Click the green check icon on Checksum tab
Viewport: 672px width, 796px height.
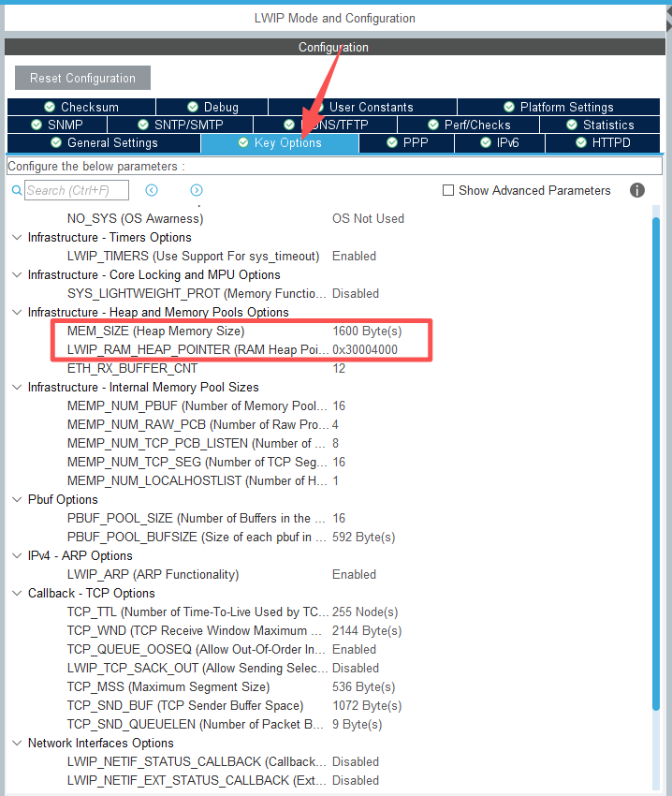pos(50,107)
